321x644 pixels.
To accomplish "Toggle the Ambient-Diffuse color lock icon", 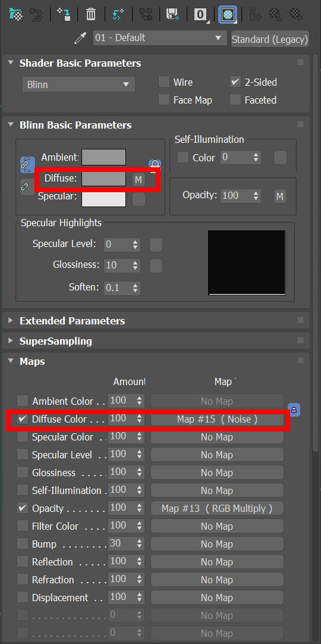I will 27,165.
